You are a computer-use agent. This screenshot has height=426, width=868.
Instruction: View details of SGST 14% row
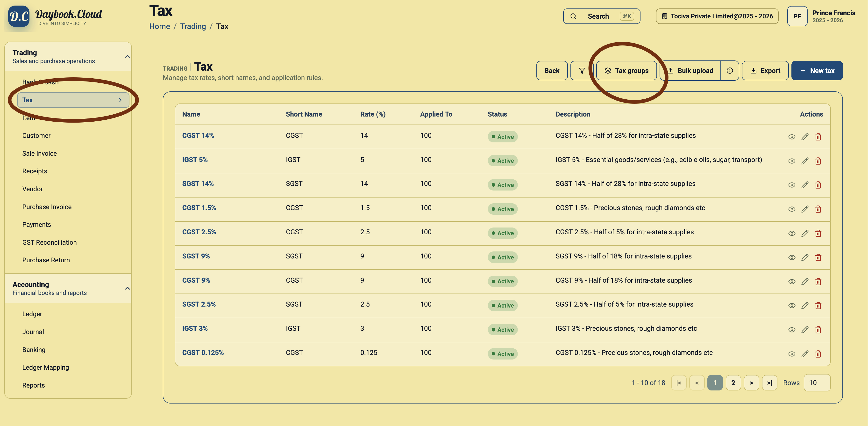pos(791,185)
